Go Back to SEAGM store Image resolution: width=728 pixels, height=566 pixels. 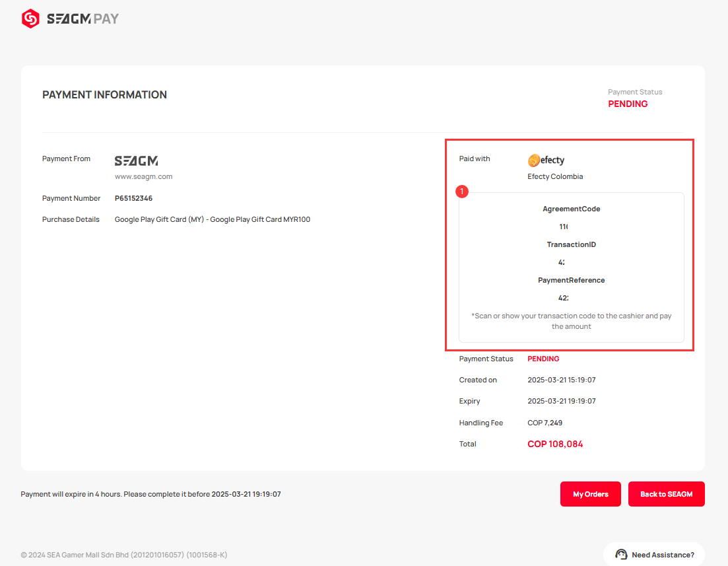pos(666,494)
